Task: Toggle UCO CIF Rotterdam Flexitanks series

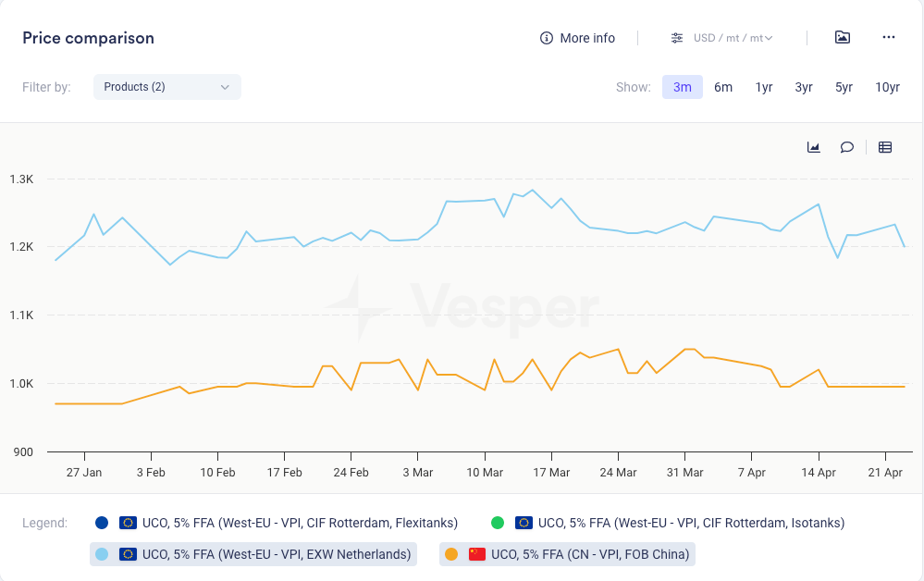Action: (x=270, y=523)
